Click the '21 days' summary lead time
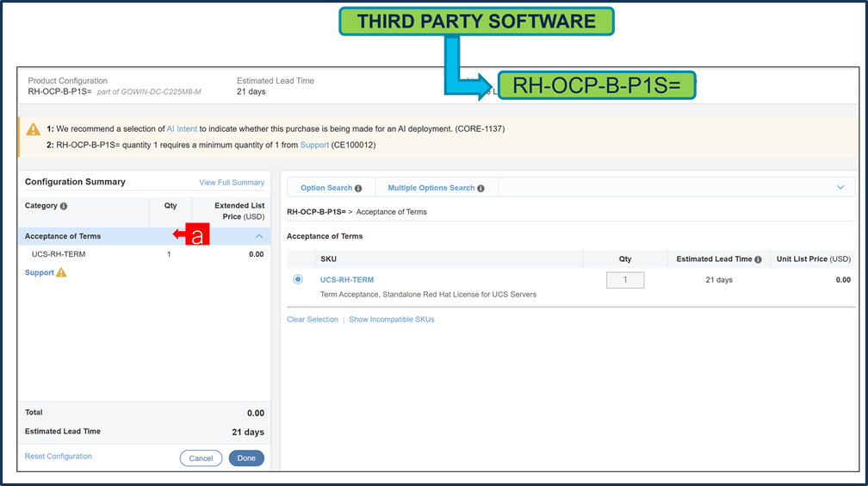This screenshot has width=868, height=486. tap(248, 432)
